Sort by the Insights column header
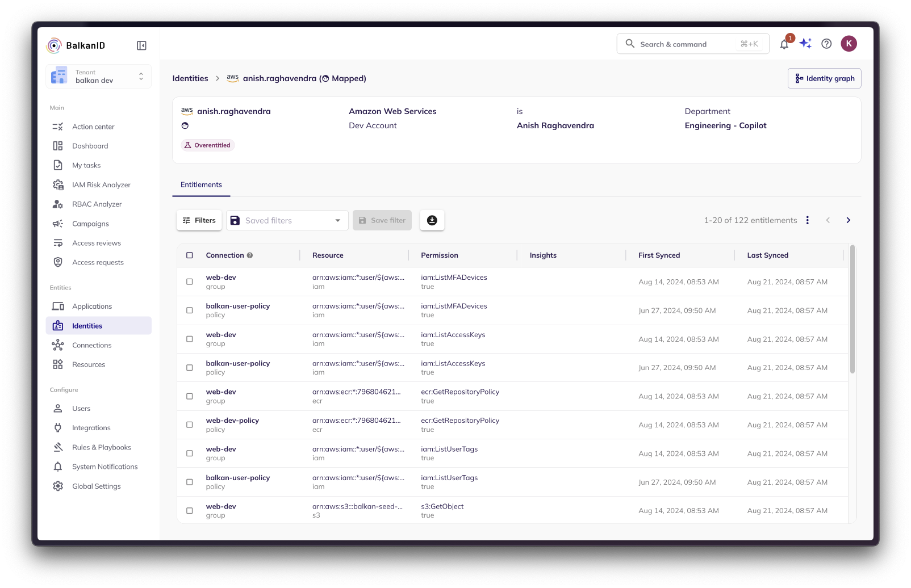 tap(543, 255)
